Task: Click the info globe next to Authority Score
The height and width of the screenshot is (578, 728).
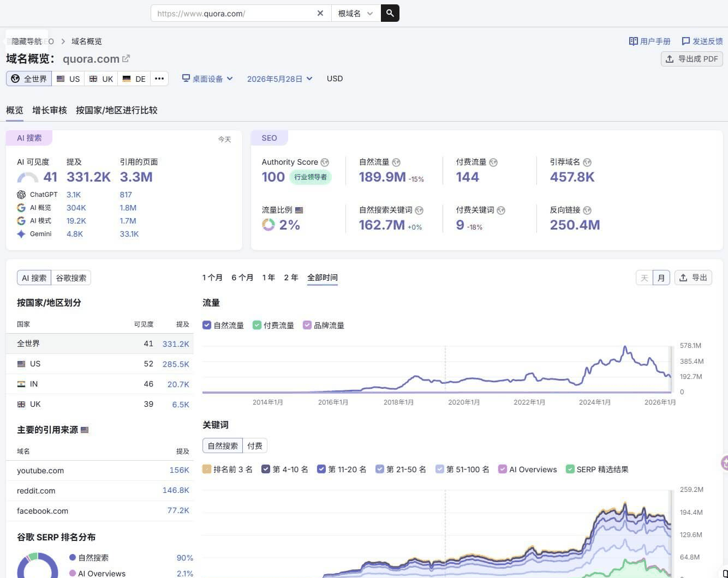Action: tap(325, 162)
